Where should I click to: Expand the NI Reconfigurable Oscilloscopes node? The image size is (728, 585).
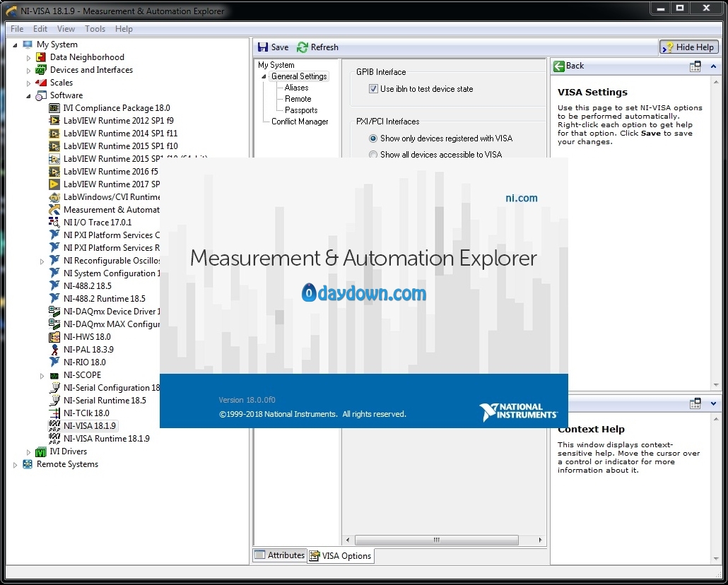[42, 261]
